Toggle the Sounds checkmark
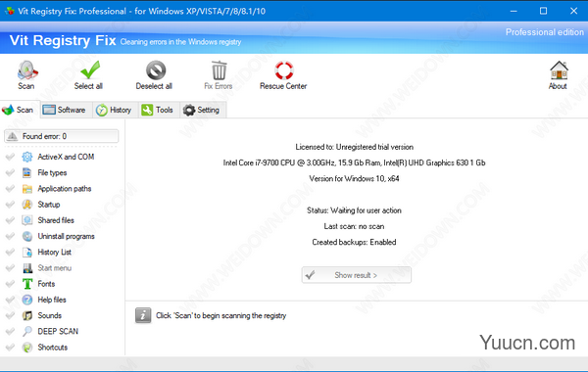The image size is (588, 372). pyautogui.click(x=10, y=315)
